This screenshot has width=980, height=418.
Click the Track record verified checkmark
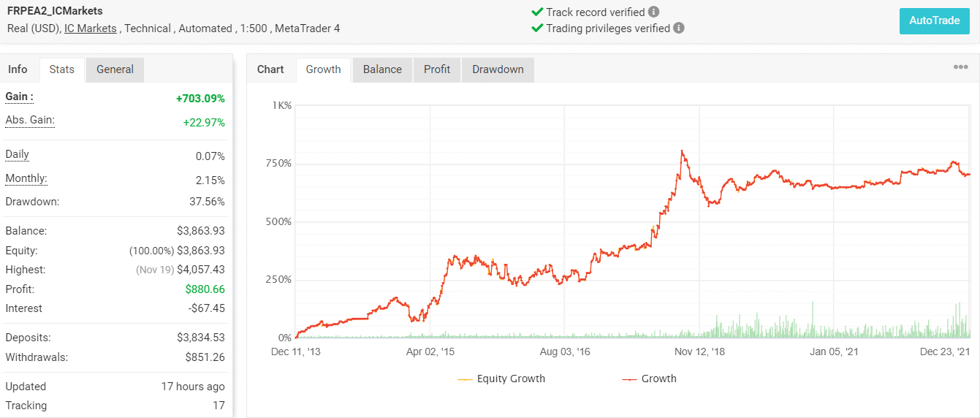click(537, 12)
